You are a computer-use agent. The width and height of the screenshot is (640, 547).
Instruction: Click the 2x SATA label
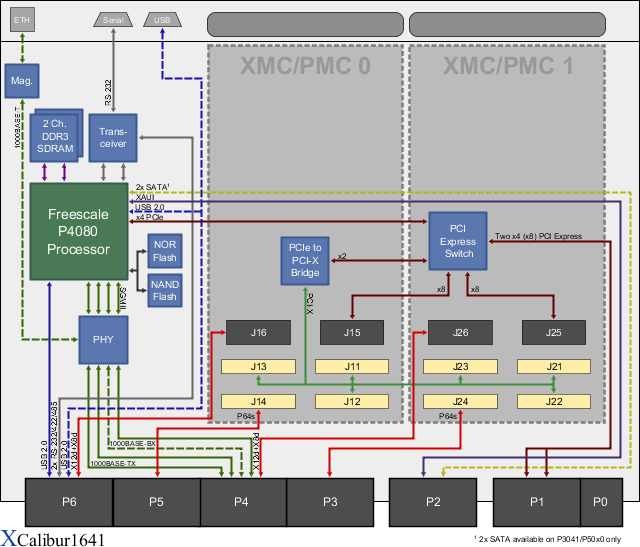pos(153,187)
